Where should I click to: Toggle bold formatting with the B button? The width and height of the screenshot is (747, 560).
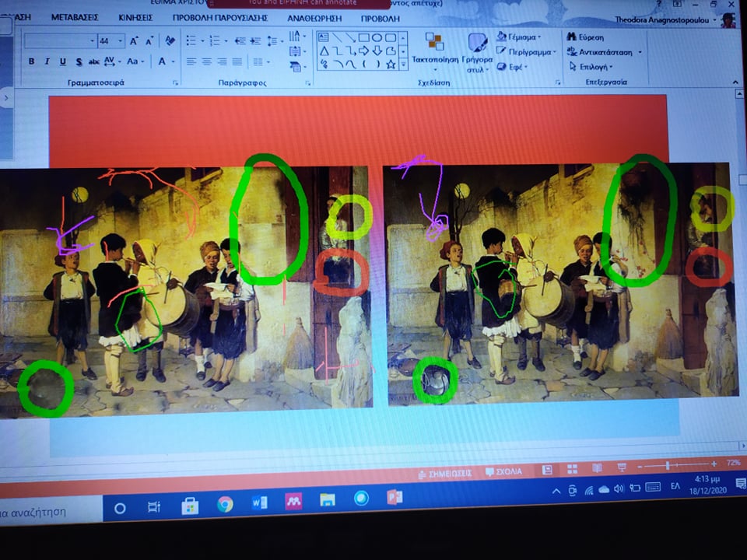(31, 61)
